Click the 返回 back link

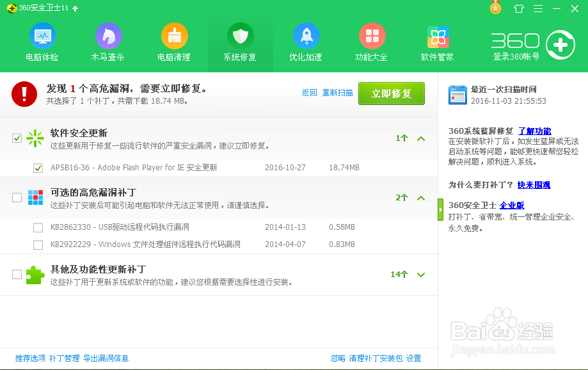(310, 93)
